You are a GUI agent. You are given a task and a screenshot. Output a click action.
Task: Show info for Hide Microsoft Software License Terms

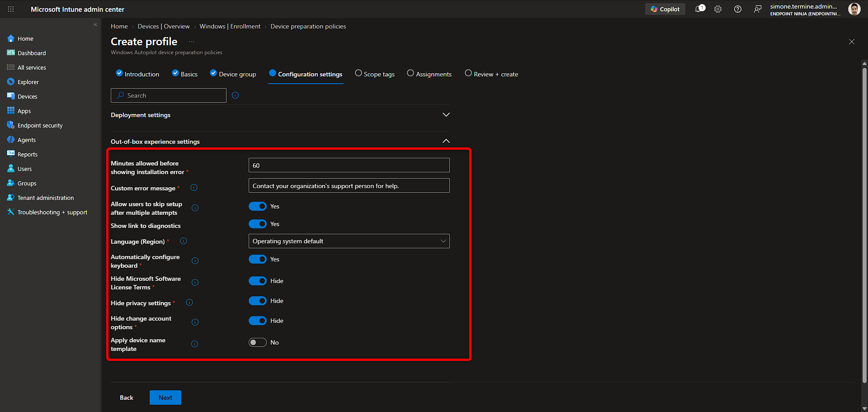tap(195, 283)
